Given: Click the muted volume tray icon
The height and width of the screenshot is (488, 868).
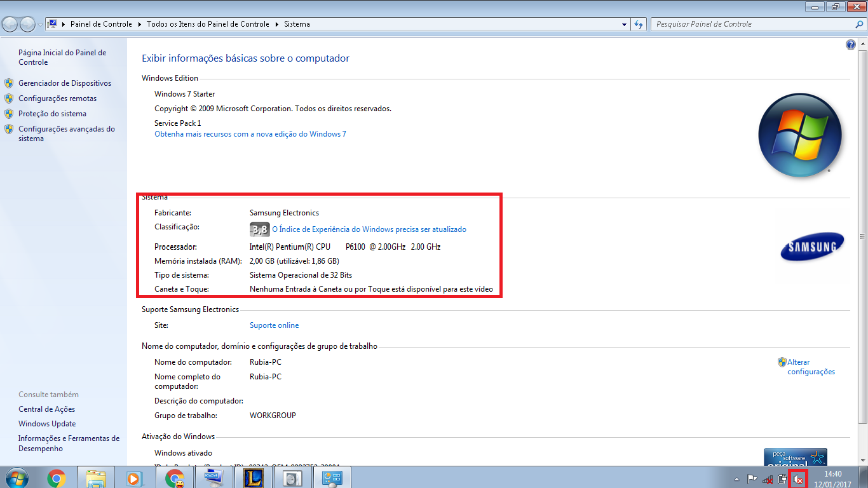Looking at the screenshot, I should click(798, 480).
